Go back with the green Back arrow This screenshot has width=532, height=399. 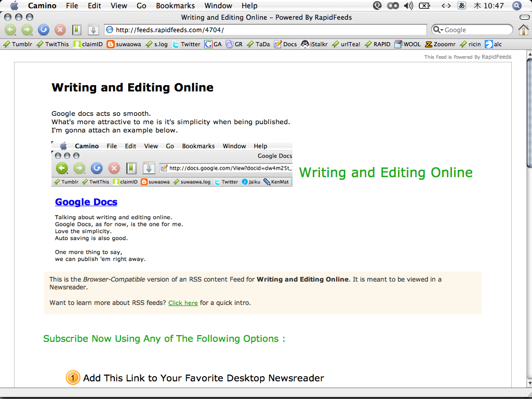coord(10,30)
